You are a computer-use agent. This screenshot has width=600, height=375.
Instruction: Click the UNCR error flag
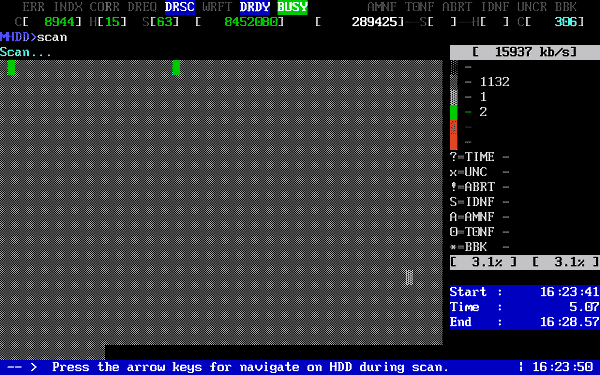click(x=532, y=7)
